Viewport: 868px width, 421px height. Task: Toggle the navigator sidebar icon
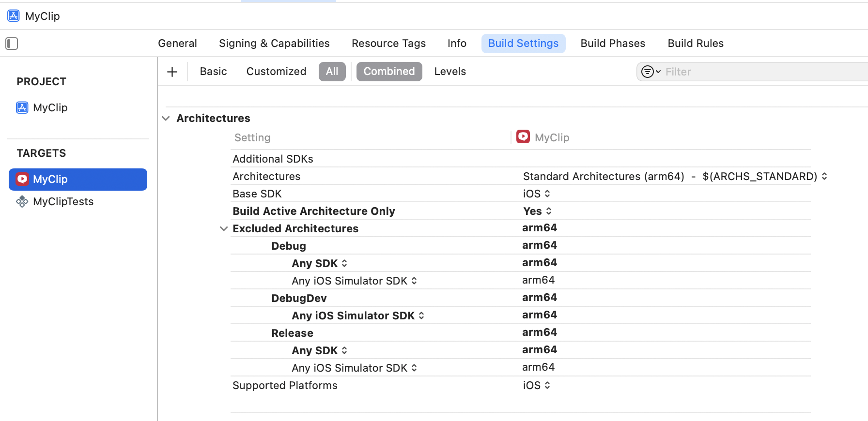coord(12,44)
